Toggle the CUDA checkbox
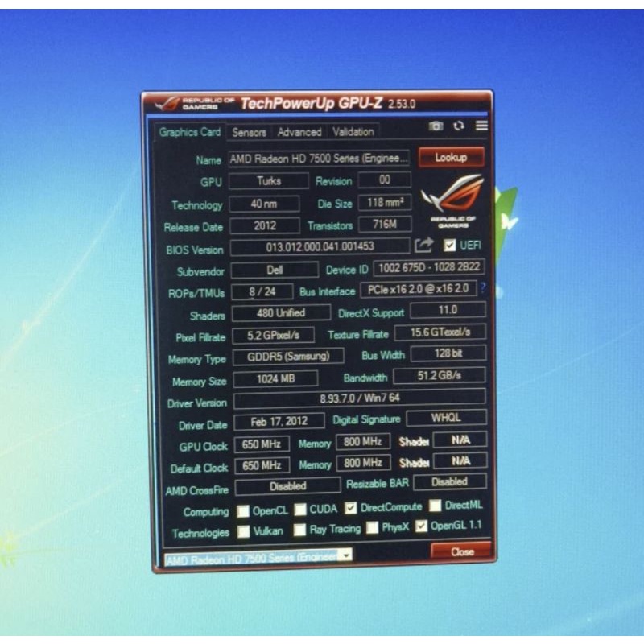 (x=300, y=510)
